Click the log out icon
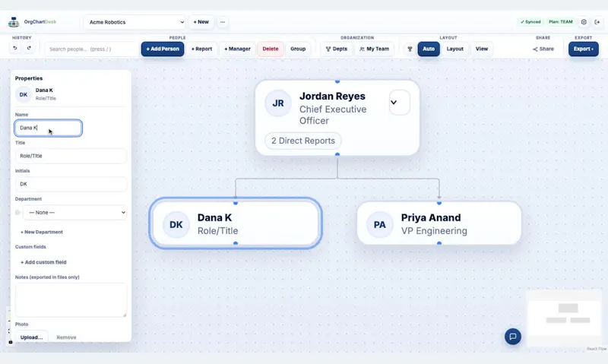This screenshot has width=608, height=364. pos(597,22)
